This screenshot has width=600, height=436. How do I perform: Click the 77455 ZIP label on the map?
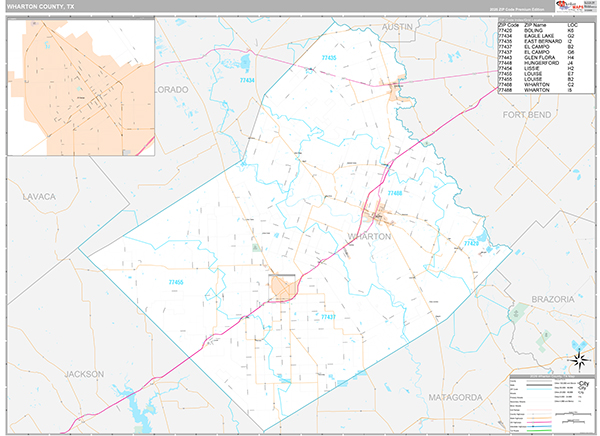coord(176,282)
